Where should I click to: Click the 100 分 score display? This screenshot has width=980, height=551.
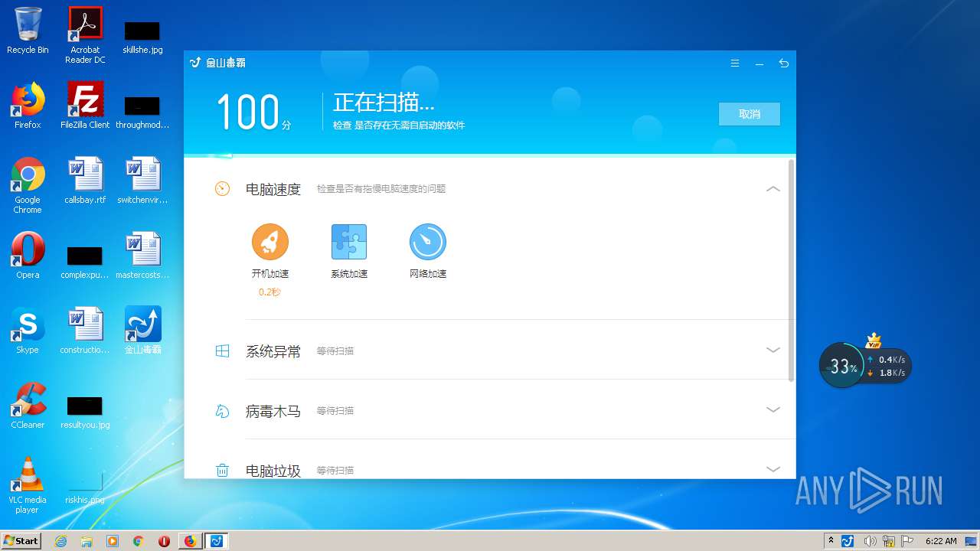tap(253, 112)
